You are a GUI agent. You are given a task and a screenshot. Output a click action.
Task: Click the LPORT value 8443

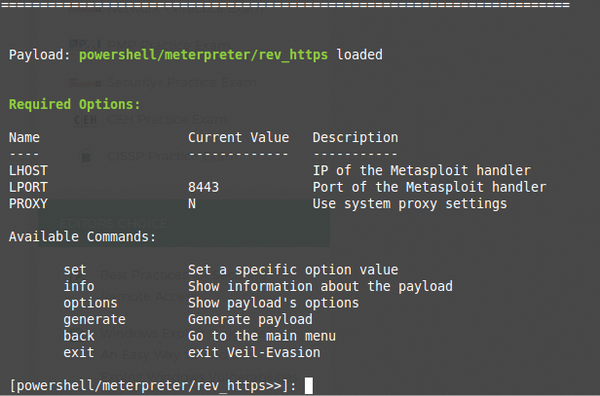204,187
